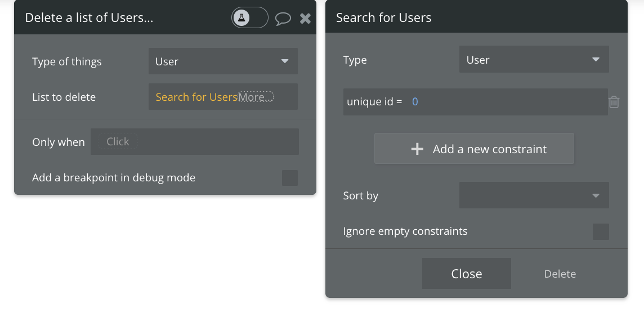
Task: Click the Delete a list of Users title
Action: 90,17
